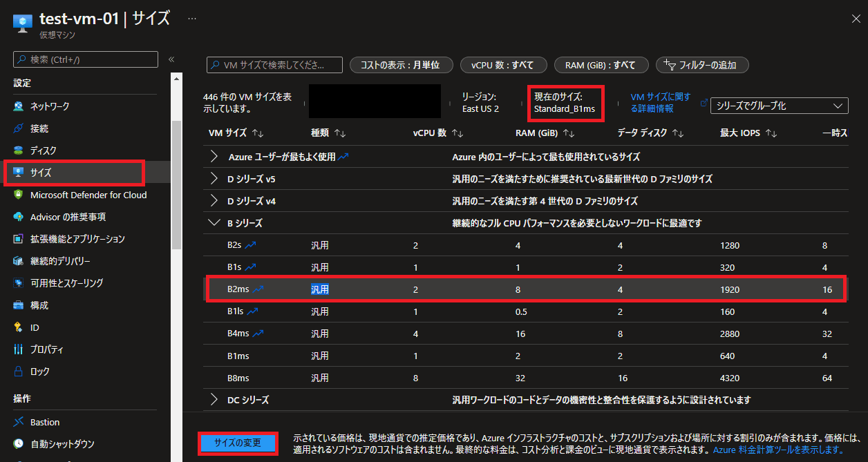This screenshot has width=868, height=462.
Task: Sort by the vCPU 数 column header
Action: point(437,133)
